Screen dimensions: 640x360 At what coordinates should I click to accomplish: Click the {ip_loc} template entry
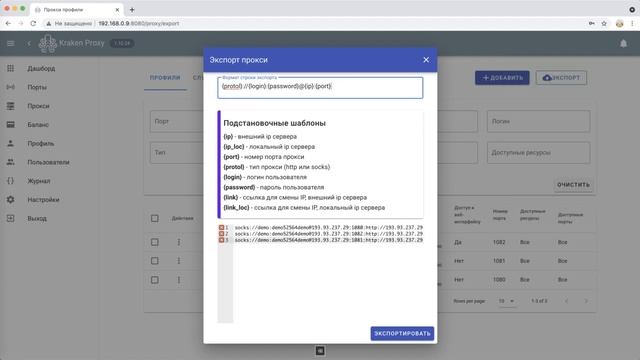coord(269,147)
